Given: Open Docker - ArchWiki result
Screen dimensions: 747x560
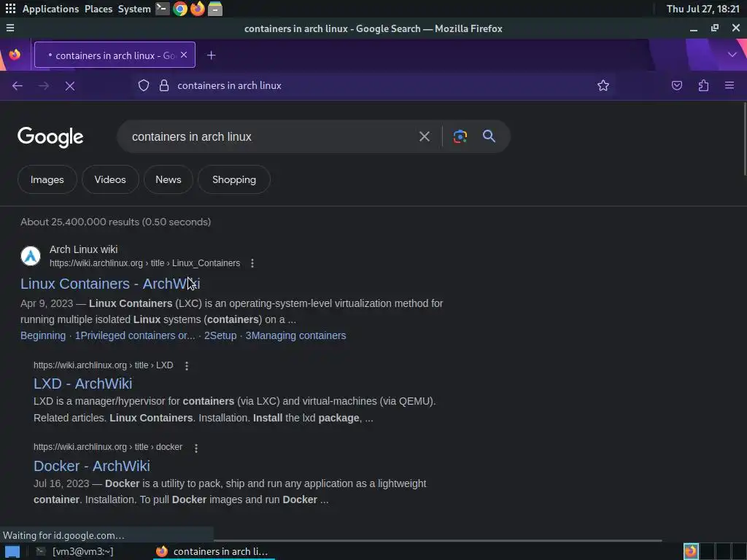Looking at the screenshot, I should [92, 466].
